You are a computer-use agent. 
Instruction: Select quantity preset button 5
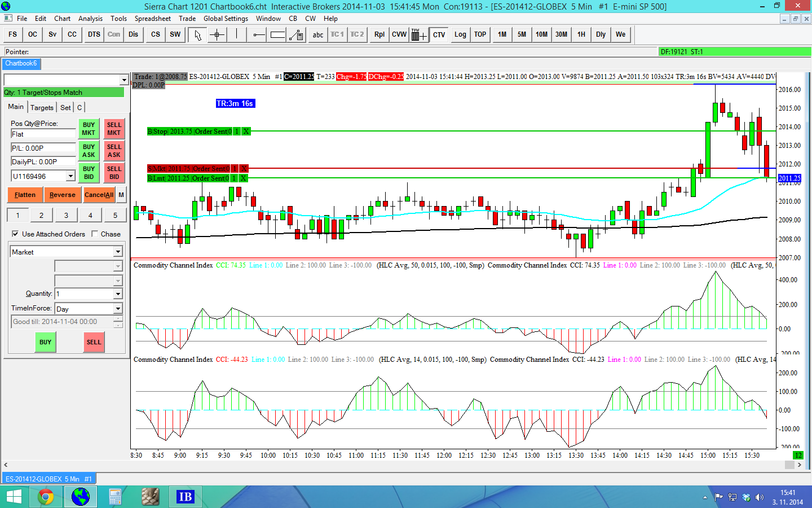[x=115, y=215]
